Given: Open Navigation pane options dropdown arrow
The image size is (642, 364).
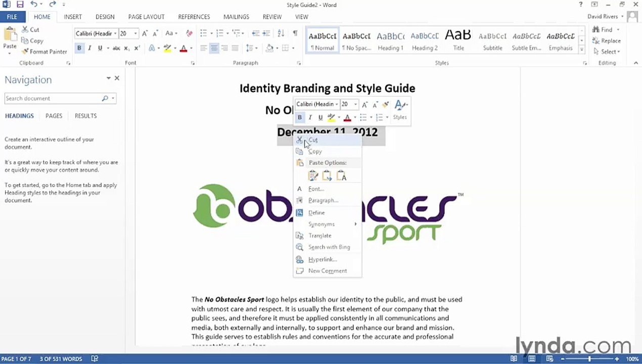Looking at the screenshot, I should click(x=108, y=78).
